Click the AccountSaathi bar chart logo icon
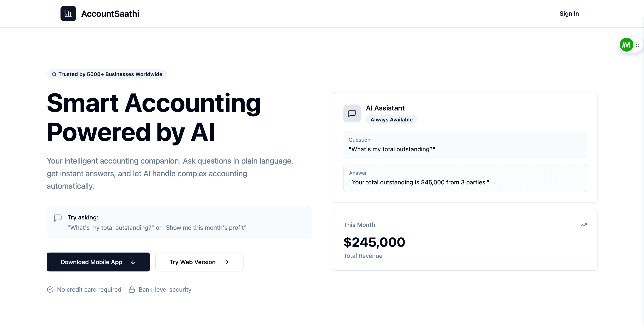This screenshot has height=334, width=644. 68,14
